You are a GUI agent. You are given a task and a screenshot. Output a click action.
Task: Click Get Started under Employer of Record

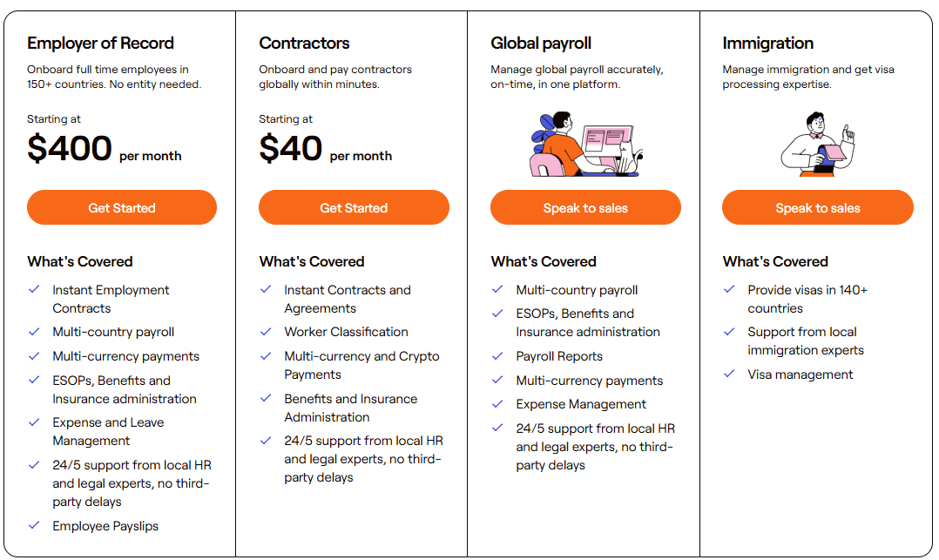coord(122,208)
